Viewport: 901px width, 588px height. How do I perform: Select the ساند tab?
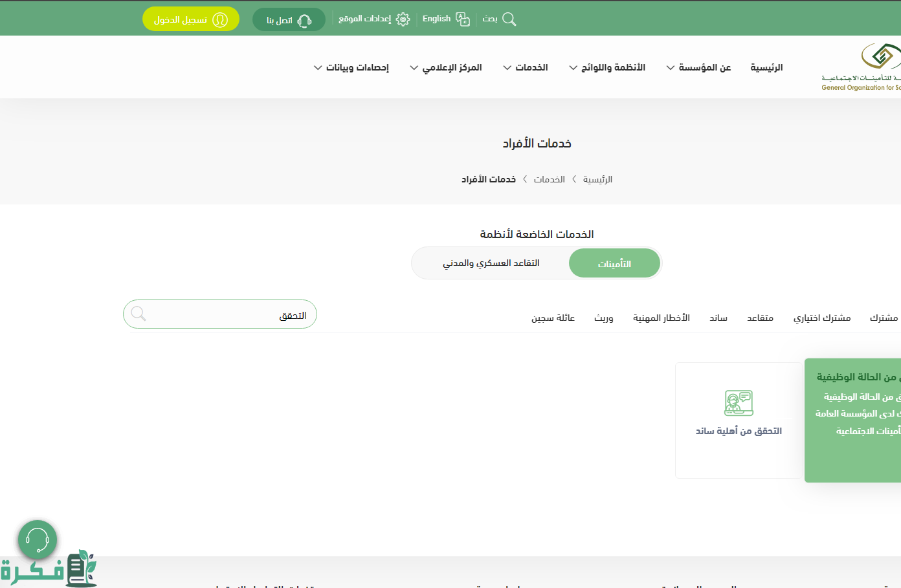[x=718, y=318]
